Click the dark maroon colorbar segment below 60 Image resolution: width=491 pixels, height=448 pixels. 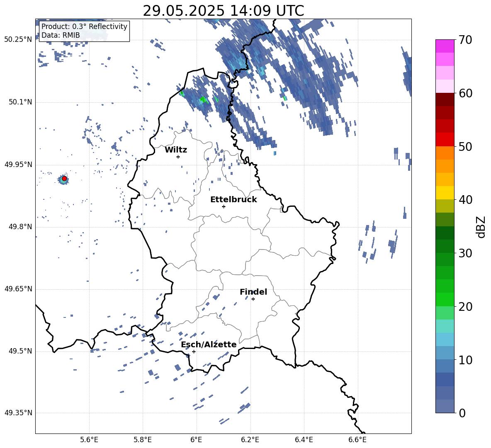pyautogui.click(x=445, y=100)
